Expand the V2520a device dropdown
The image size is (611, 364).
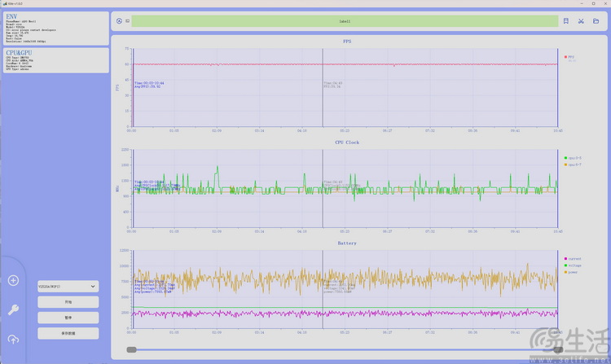click(x=68, y=287)
